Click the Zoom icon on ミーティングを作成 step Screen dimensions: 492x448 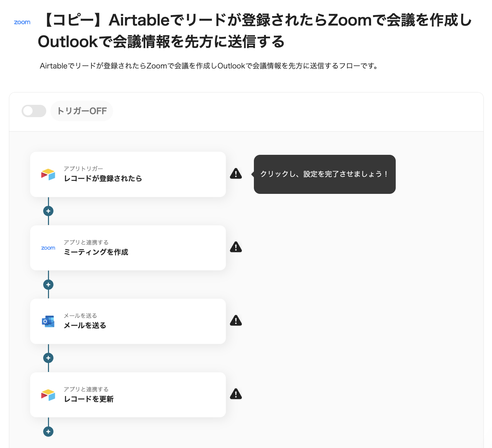[48, 248]
